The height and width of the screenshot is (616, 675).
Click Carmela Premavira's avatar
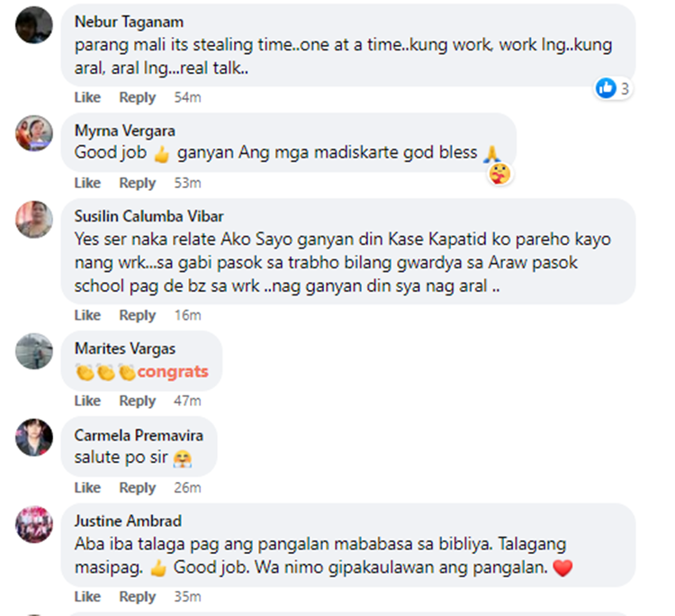tap(34, 437)
